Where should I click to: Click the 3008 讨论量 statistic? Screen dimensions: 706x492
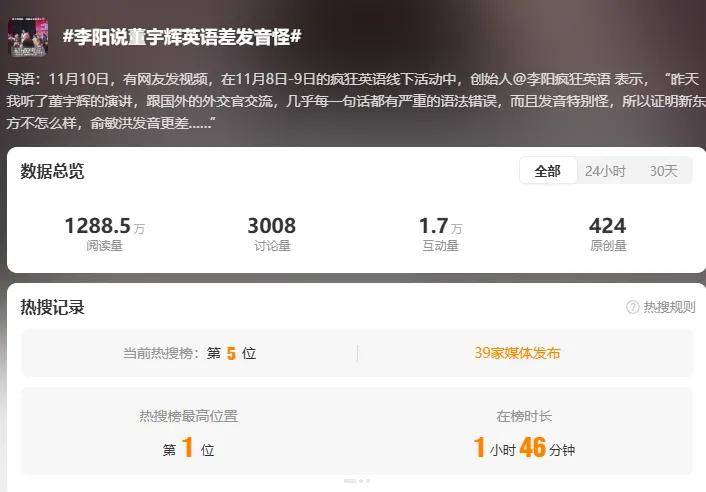(272, 233)
